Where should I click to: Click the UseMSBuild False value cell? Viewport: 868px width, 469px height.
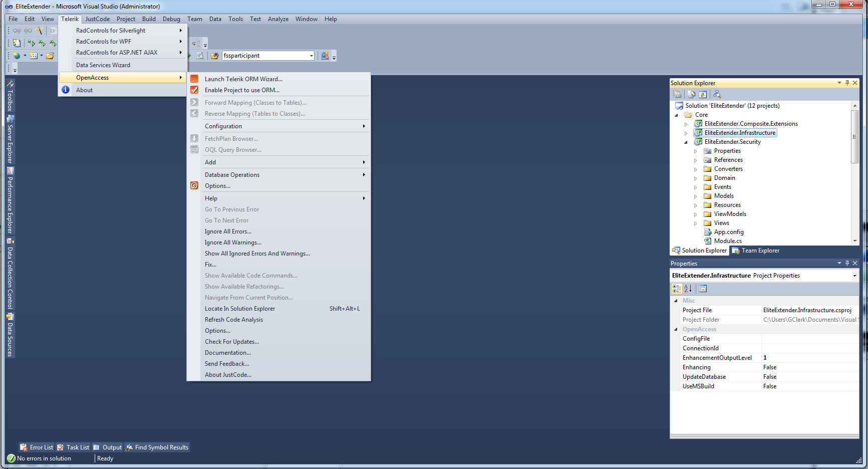pyautogui.click(x=810, y=386)
